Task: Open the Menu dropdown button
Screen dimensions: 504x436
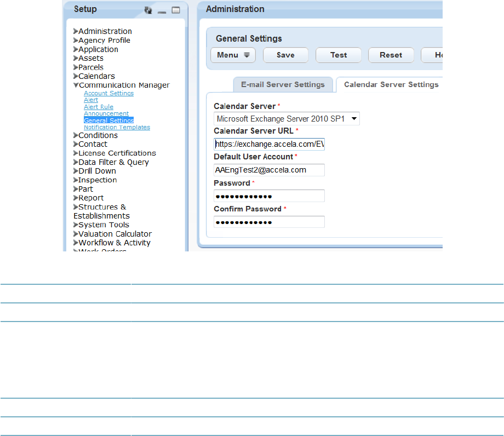Action: click(x=233, y=55)
